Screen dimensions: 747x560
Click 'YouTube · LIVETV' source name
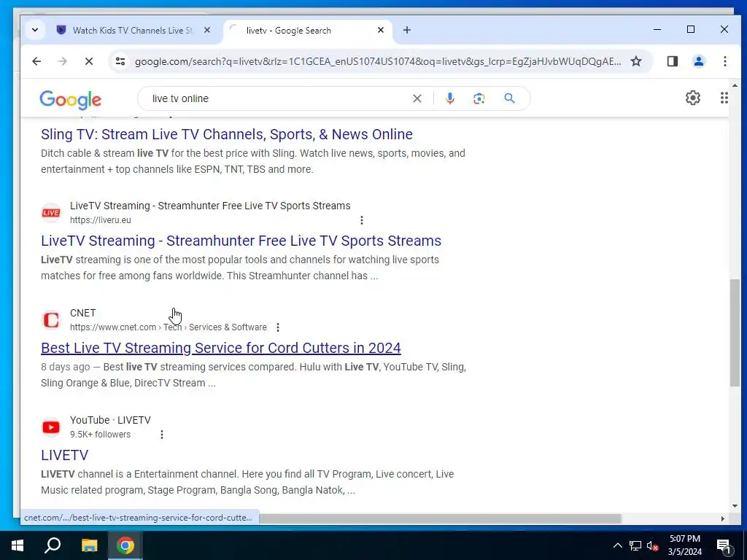(110, 420)
